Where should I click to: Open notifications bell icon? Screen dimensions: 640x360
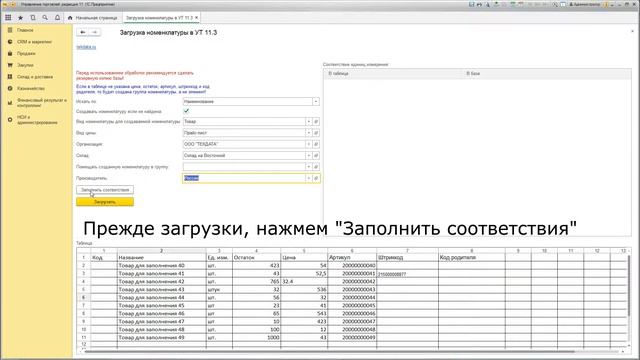click(x=57, y=18)
